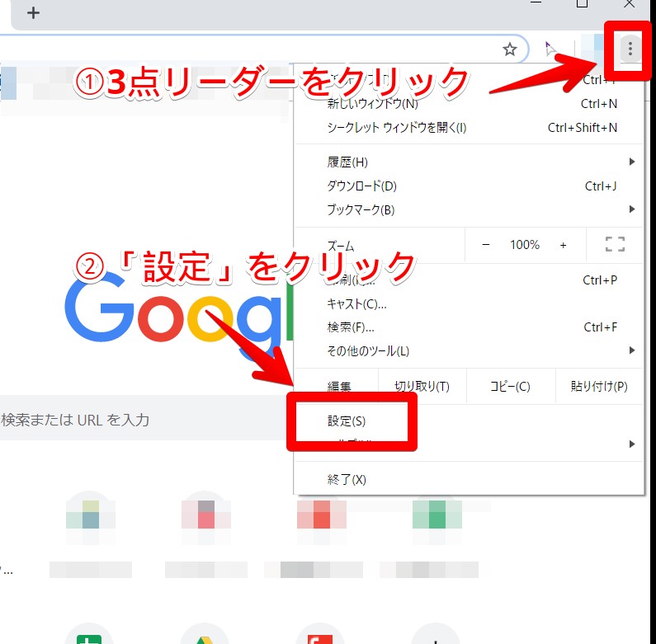
Task: Select 設定(S) from the menu
Action: [347, 421]
